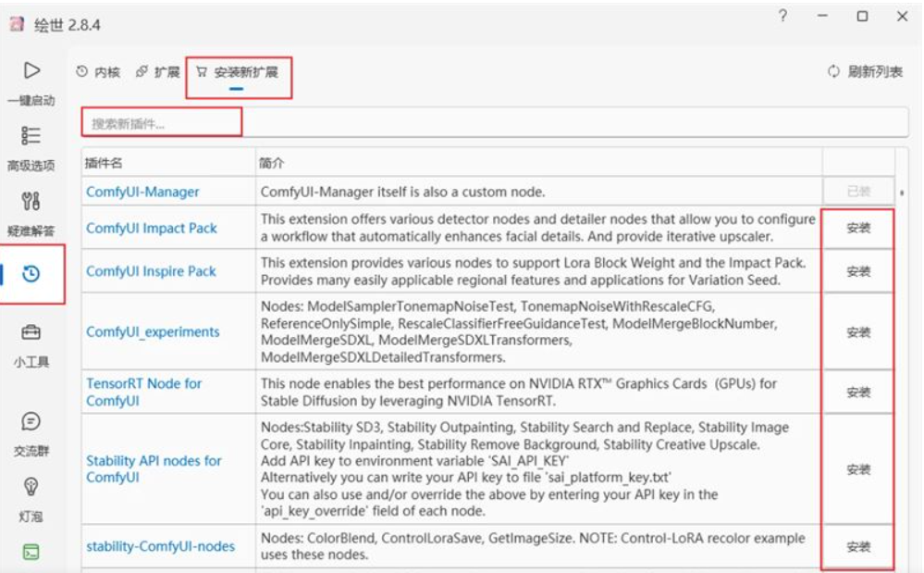Click the lightbulb icon in sidebar
Screen dimensions: 924x573
coord(31,487)
